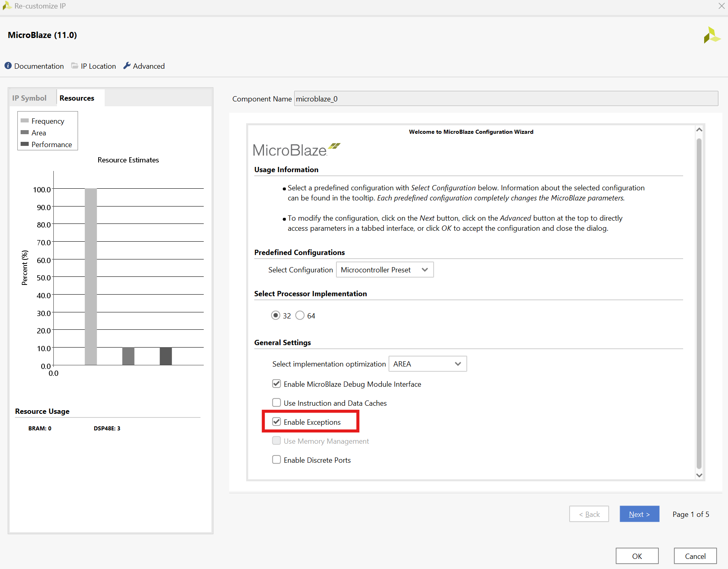This screenshot has height=569, width=728.
Task: Click the Area bar in resource chart
Action: pyautogui.click(x=128, y=356)
